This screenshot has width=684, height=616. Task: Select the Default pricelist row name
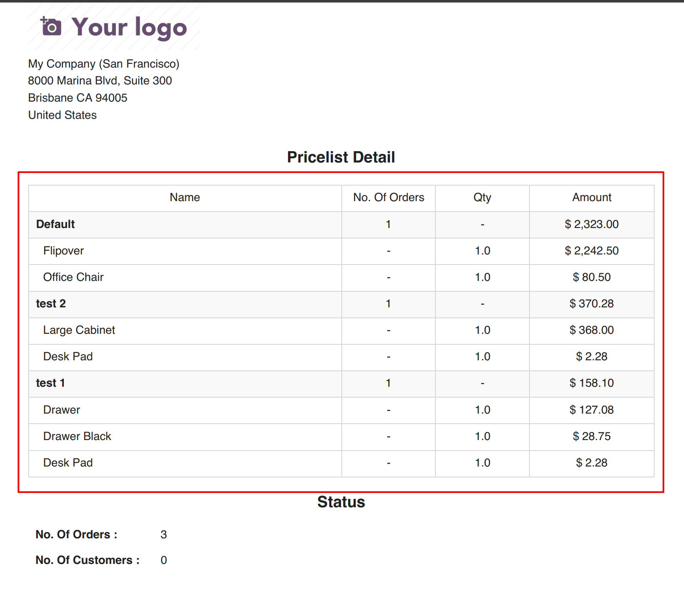pyautogui.click(x=55, y=224)
